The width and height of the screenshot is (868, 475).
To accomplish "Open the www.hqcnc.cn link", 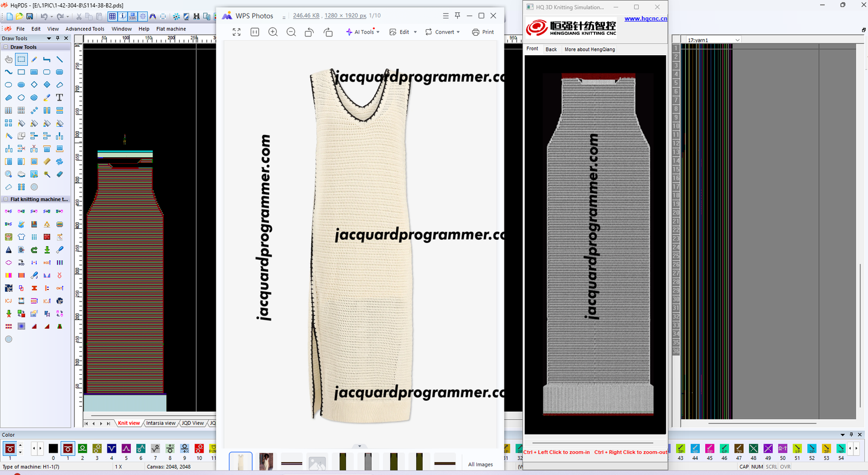I will pos(646,18).
